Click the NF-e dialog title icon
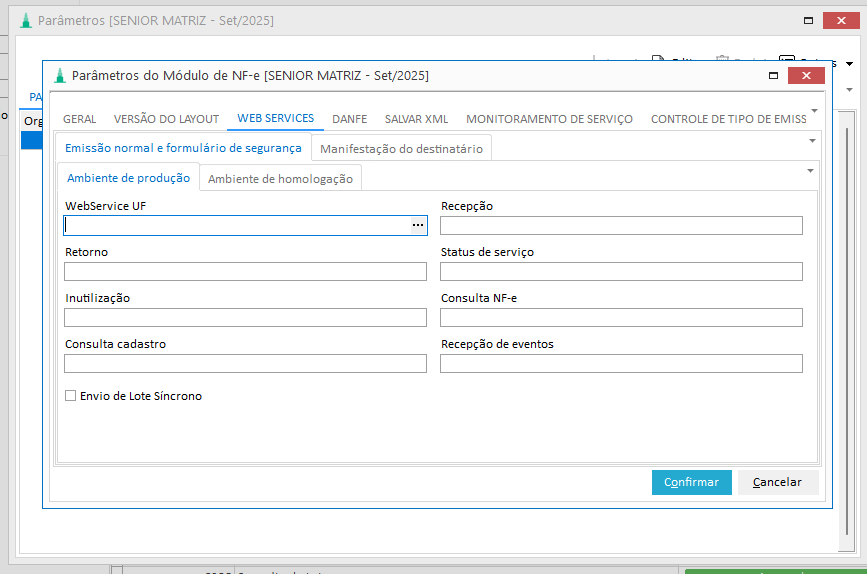 coord(60,76)
